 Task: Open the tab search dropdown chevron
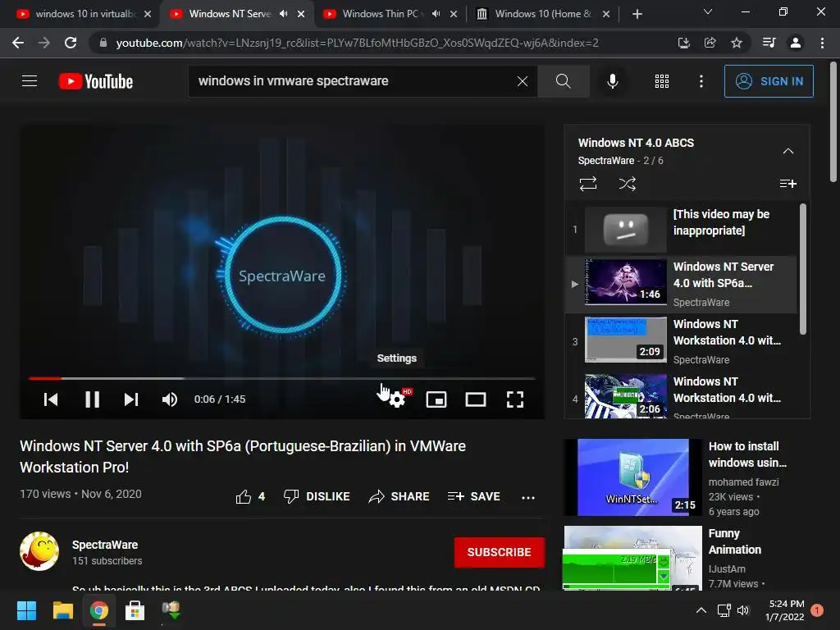[x=708, y=11]
